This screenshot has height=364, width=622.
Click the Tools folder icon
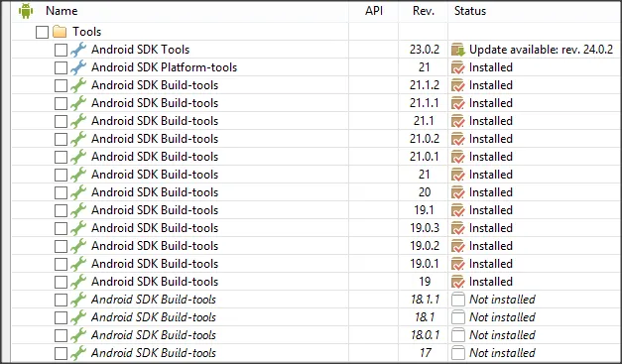[60, 32]
